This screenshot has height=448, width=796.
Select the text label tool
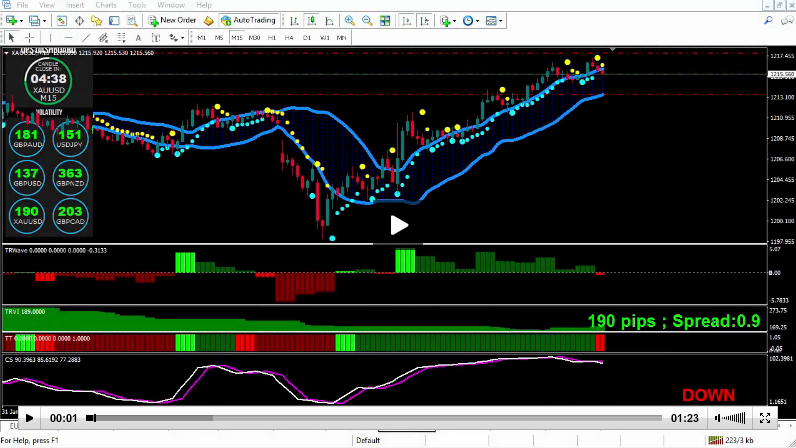coord(156,38)
